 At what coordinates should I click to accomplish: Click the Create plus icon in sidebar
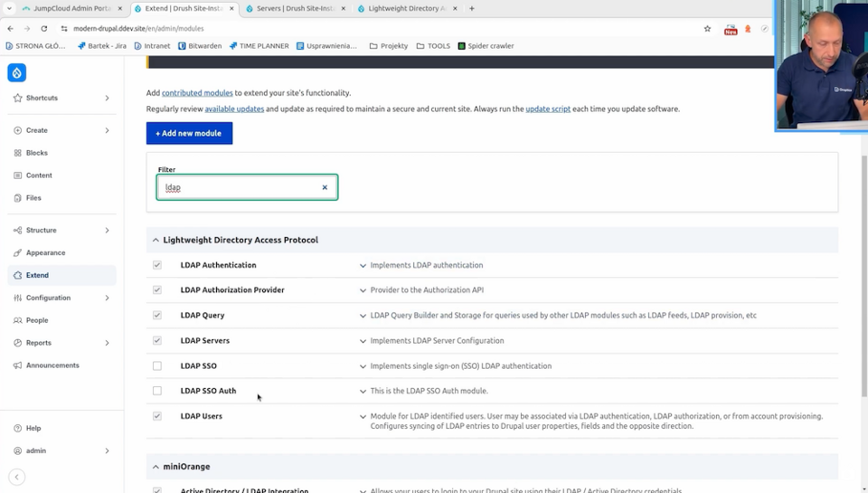point(18,130)
